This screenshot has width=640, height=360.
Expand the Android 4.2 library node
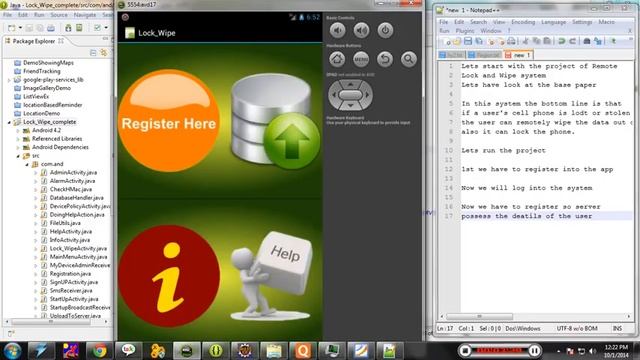[x=18, y=131]
